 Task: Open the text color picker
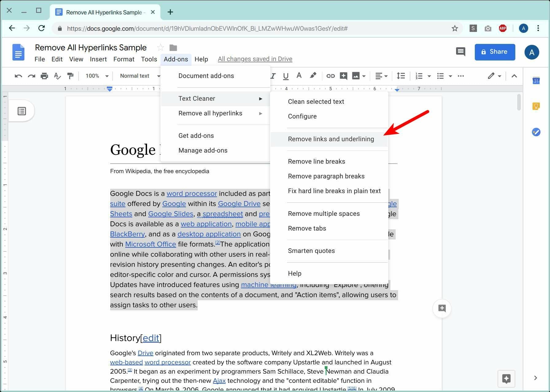click(x=299, y=76)
